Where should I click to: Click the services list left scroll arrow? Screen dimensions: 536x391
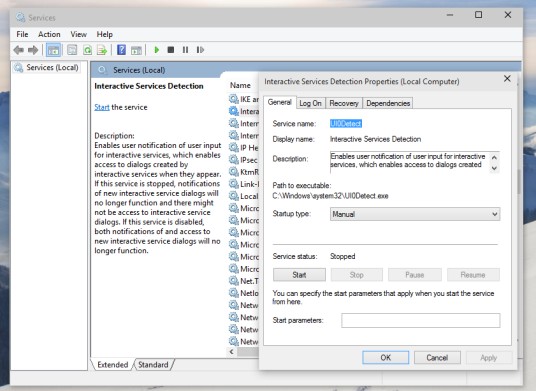[232, 351]
